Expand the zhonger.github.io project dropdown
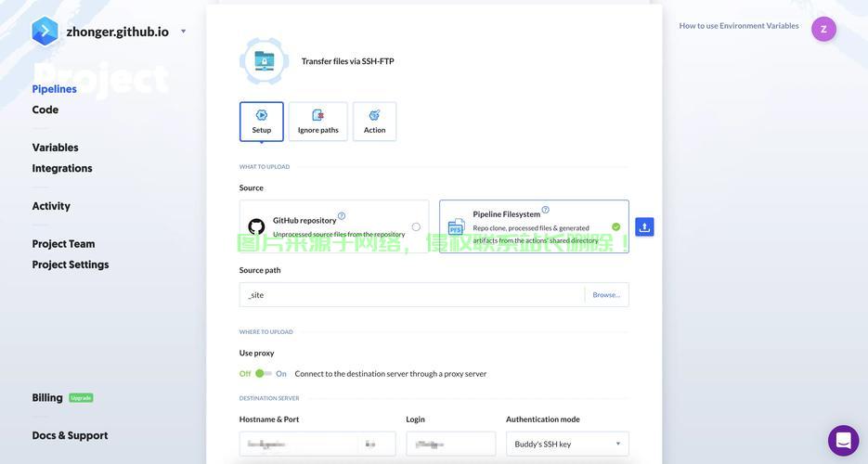 click(183, 32)
